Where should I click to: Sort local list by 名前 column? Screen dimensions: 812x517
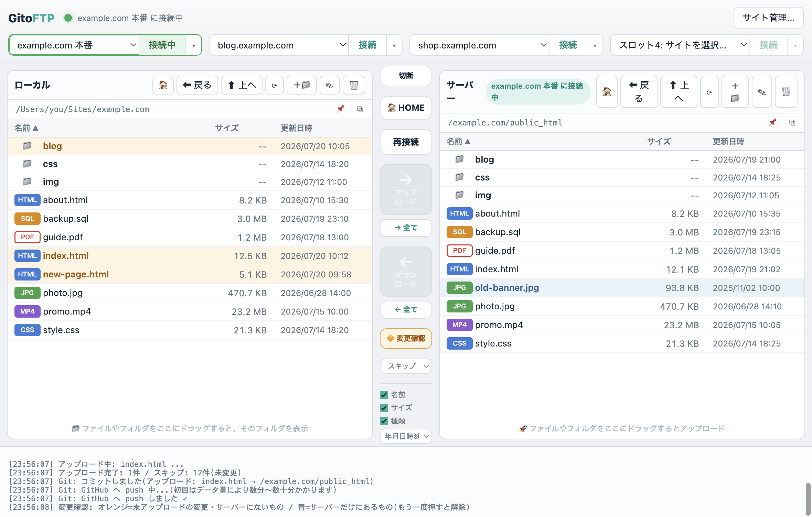26,128
